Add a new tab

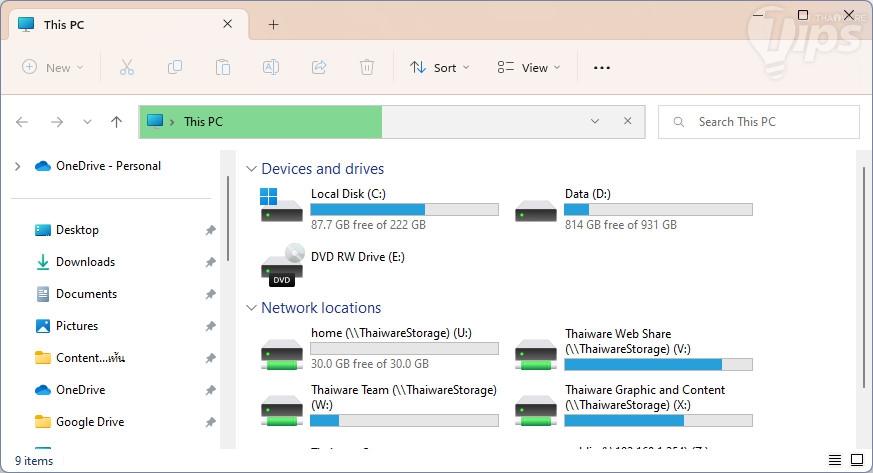click(x=273, y=24)
